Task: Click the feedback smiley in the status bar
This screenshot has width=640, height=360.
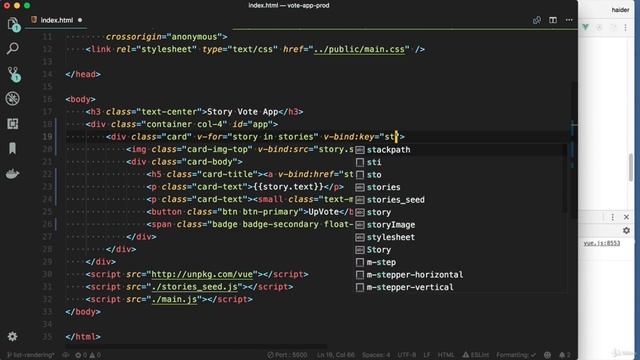Action: [x=547, y=355]
